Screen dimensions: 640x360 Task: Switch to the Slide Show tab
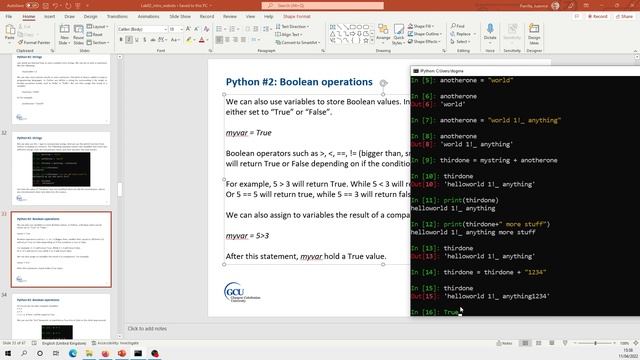point(180,16)
